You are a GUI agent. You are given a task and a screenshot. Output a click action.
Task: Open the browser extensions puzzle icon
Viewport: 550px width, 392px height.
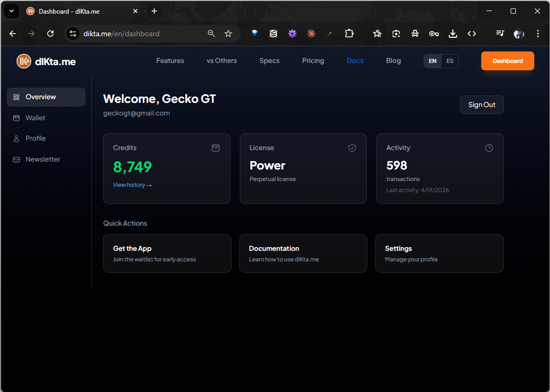[349, 33]
